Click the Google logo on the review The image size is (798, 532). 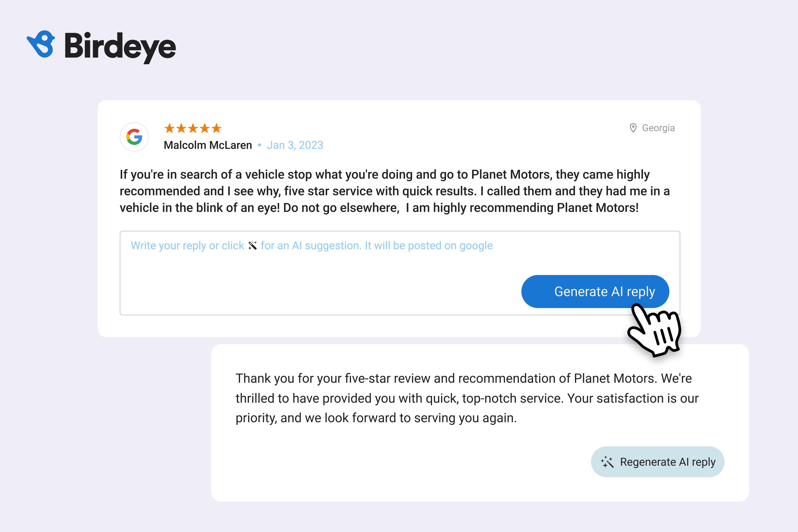pos(134,137)
